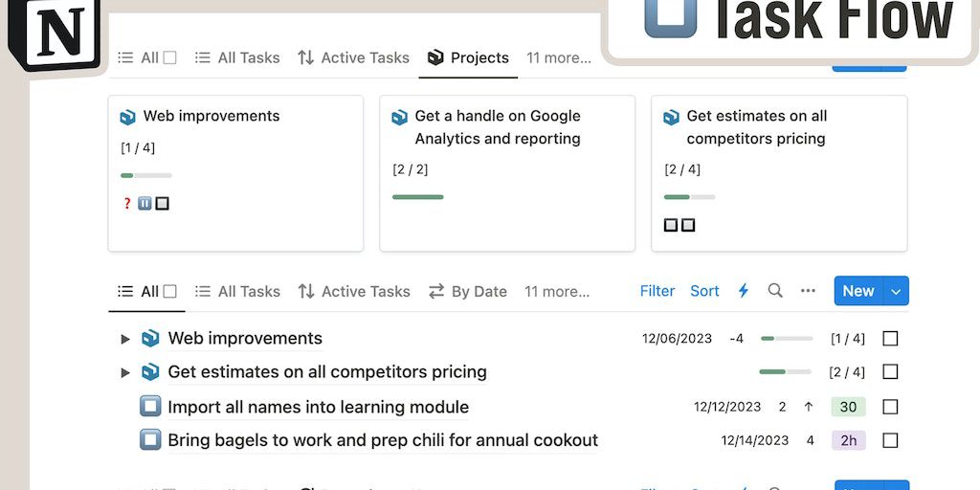980x490 pixels.
Task: Check the Web improvements row checkbox
Action: coord(890,339)
